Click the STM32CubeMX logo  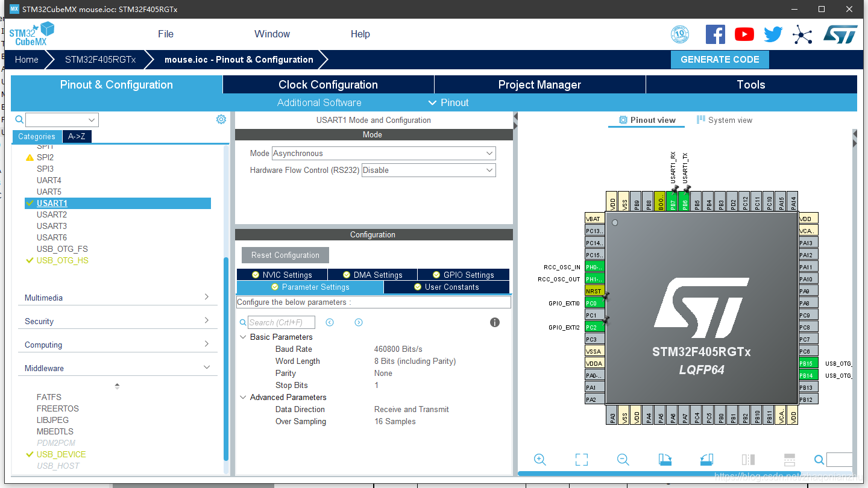(x=31, y=34)
